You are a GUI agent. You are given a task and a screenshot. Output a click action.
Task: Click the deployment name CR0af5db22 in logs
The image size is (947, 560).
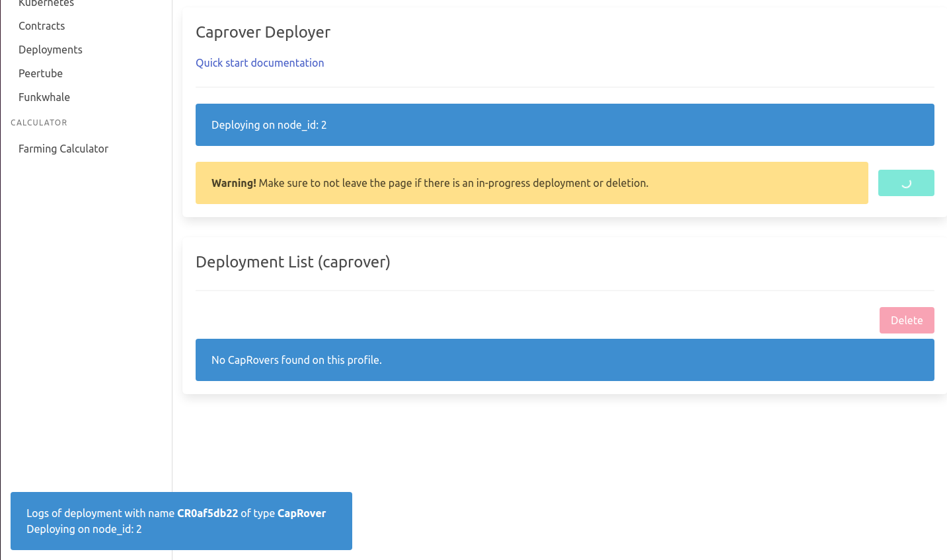click(x=208, y=513)
